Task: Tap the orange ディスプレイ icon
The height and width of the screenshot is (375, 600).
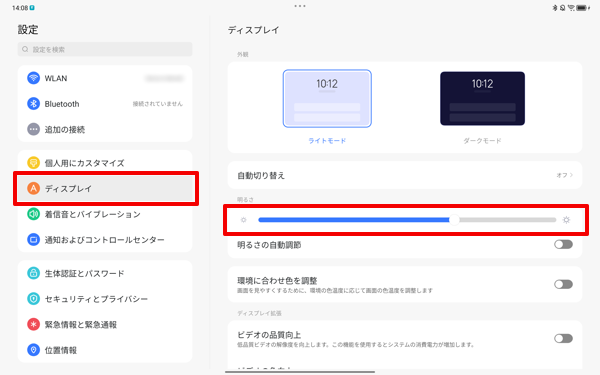Action: (33, 188)
